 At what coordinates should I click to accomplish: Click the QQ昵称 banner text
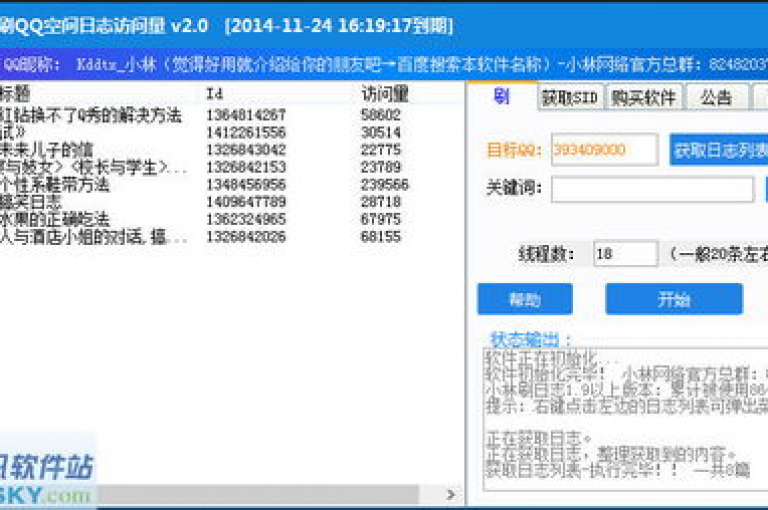click(384, 64)
